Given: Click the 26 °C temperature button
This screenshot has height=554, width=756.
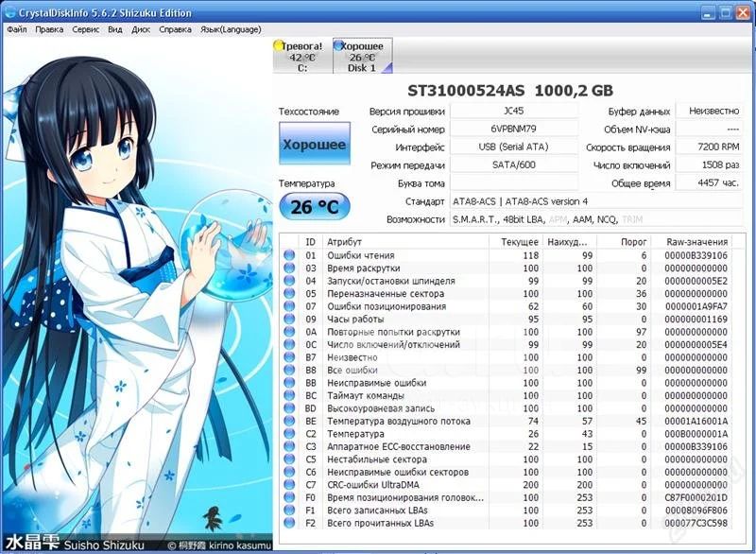Looking at the screenshot, I should [315, 207].
